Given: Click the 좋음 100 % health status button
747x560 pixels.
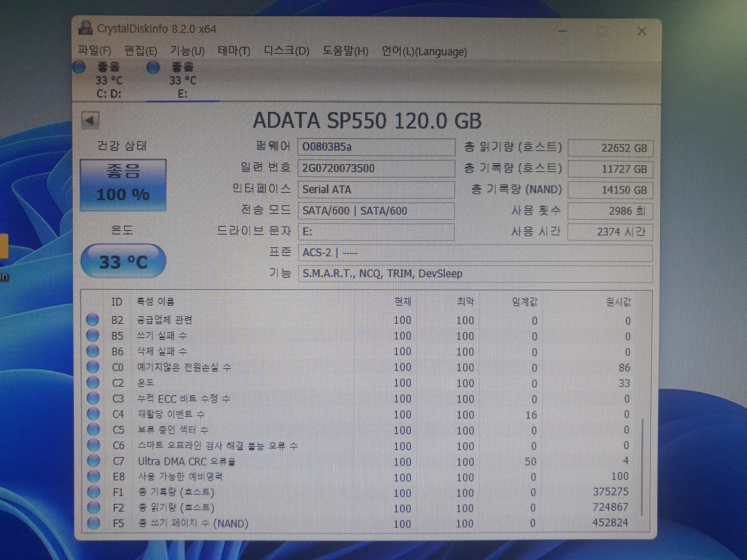Looking at the screenshot, I should click(123, 185).
